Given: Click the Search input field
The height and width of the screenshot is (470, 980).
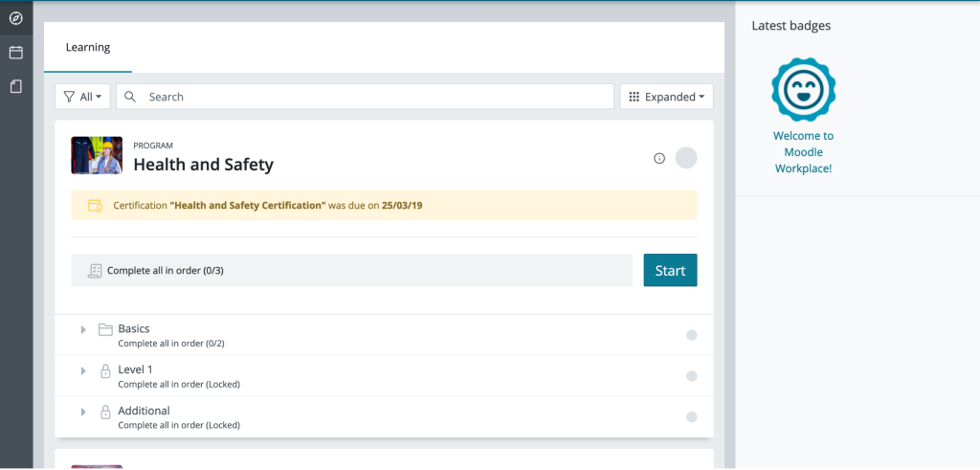Looking at the screenshot, I should tap(377, 97).
